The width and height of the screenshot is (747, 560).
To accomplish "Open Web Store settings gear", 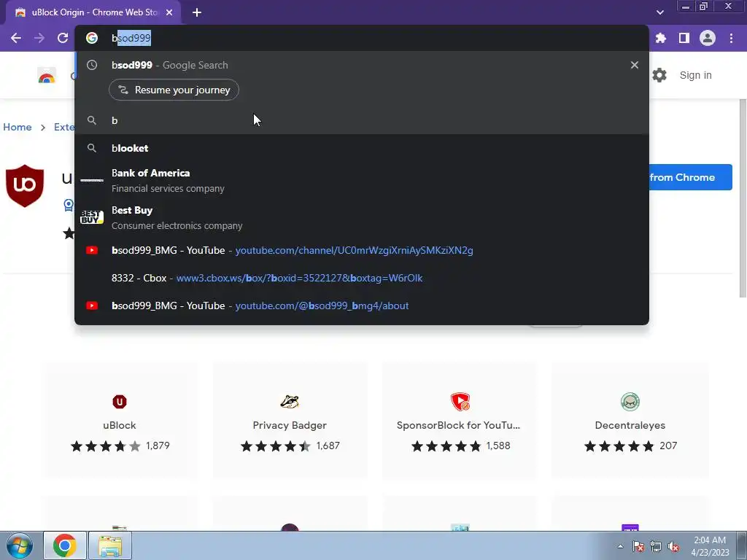I will tap(659, 75).
